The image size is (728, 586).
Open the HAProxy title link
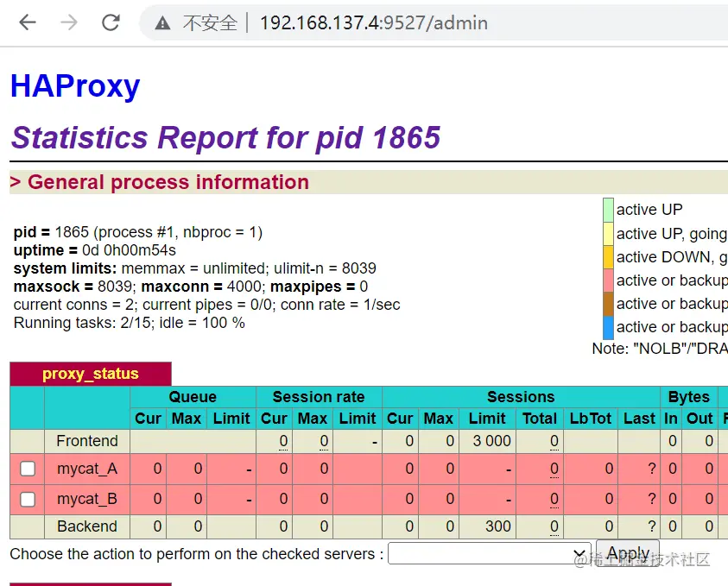[x=75, y=85]
